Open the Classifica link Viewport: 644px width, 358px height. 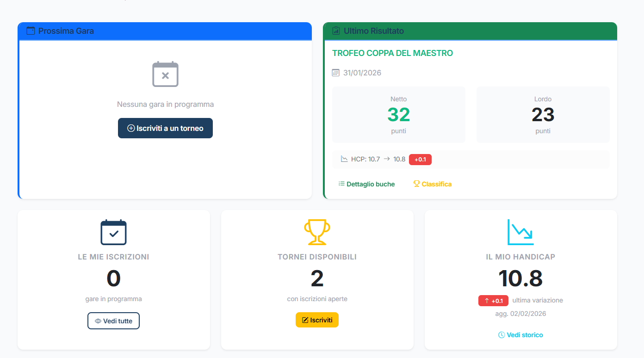(432, 184)
